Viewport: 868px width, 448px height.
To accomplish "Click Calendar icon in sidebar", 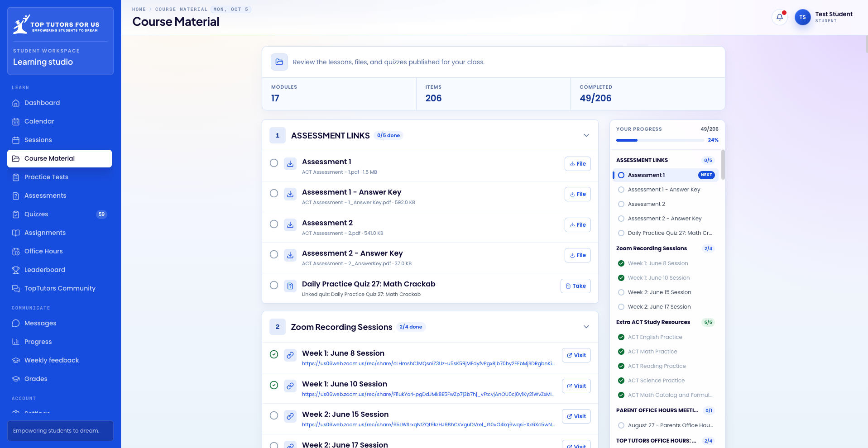I will [x=16, y=121].
